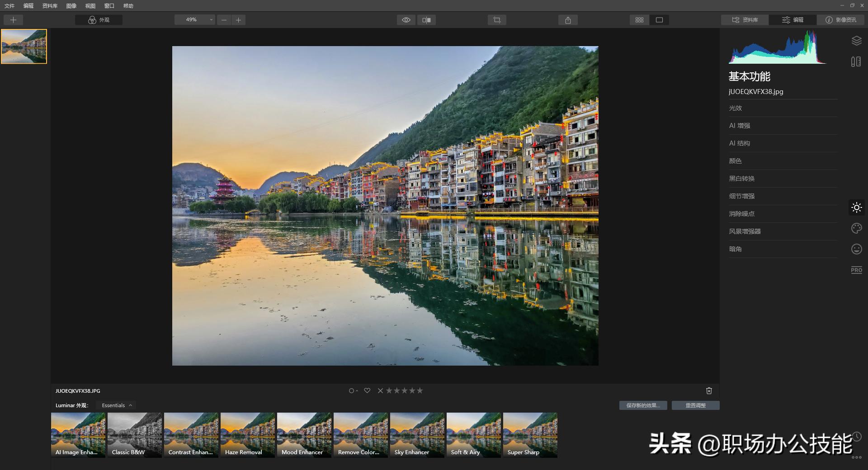
Task: Open the 文件 menu
Action: click(x=9, y=6)
